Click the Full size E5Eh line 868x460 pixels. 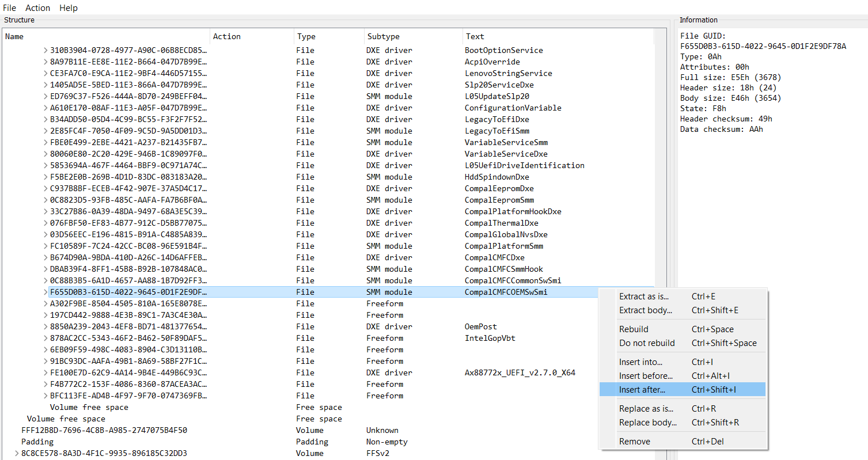tap(731, 77)
